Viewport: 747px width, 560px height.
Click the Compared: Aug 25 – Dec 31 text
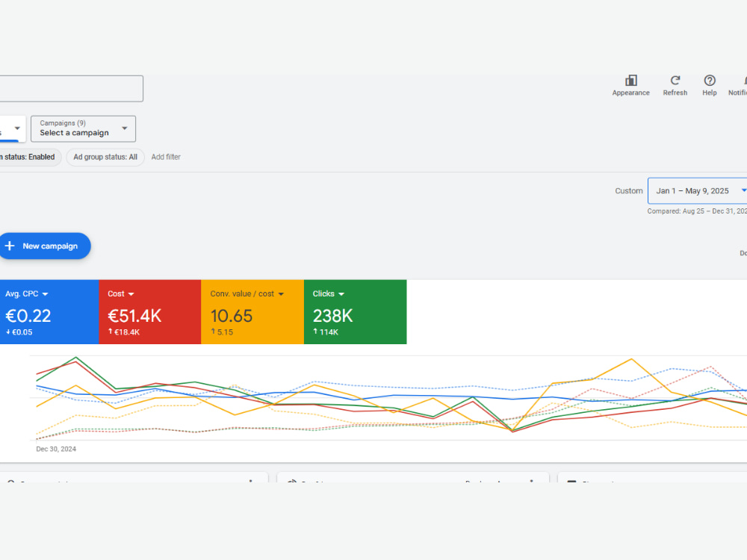click(696, 211)
